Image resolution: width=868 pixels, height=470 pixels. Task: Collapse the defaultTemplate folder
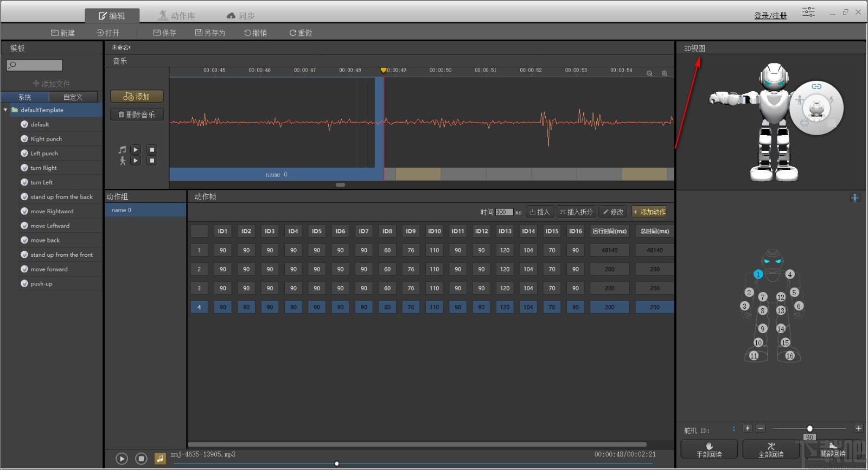(x=5, y=110)
